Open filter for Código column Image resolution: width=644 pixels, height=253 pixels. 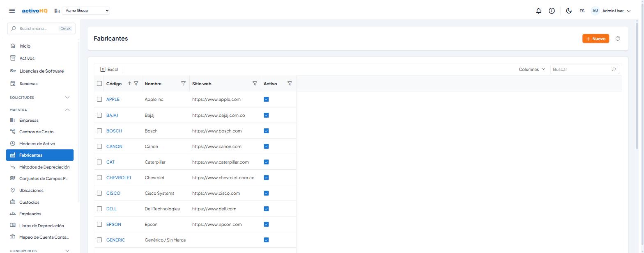pos(136,84)
